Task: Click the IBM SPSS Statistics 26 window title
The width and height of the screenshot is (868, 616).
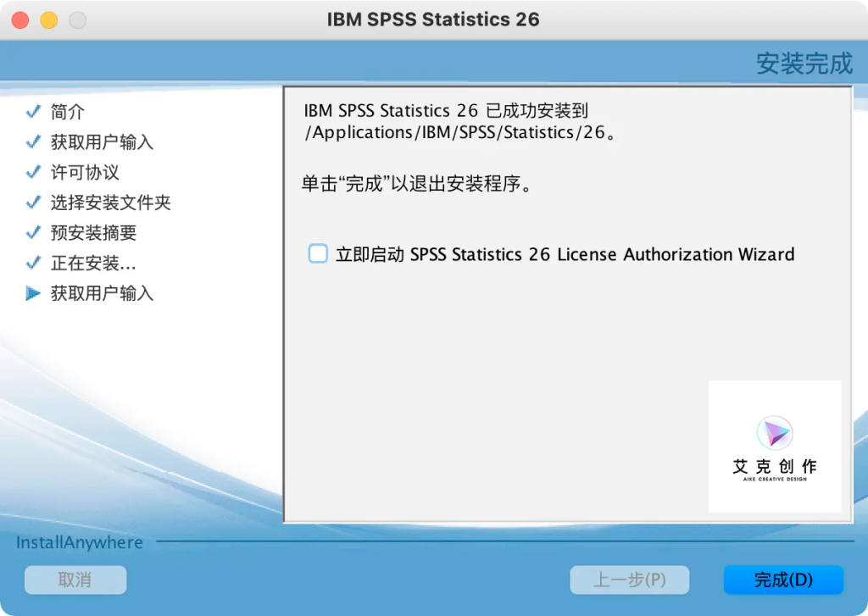Action: pyautogui.click(x=433, y=19)
